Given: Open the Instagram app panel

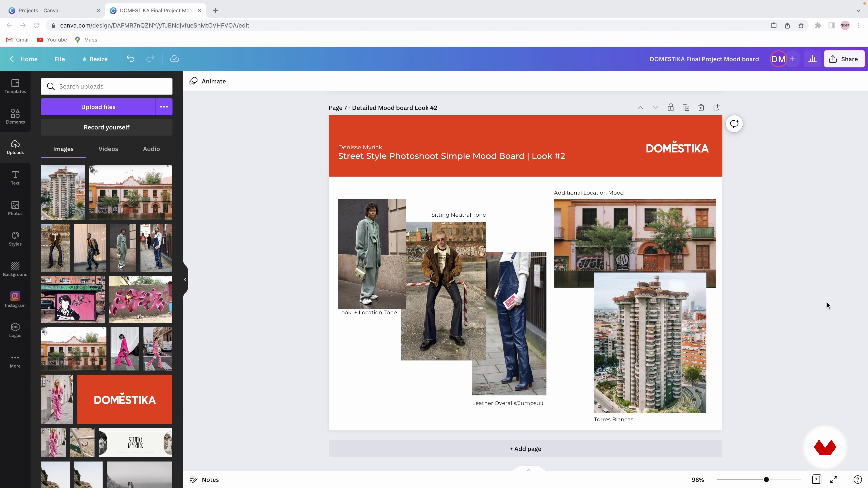Looking at the screenshot, I should tap(15, 299).
